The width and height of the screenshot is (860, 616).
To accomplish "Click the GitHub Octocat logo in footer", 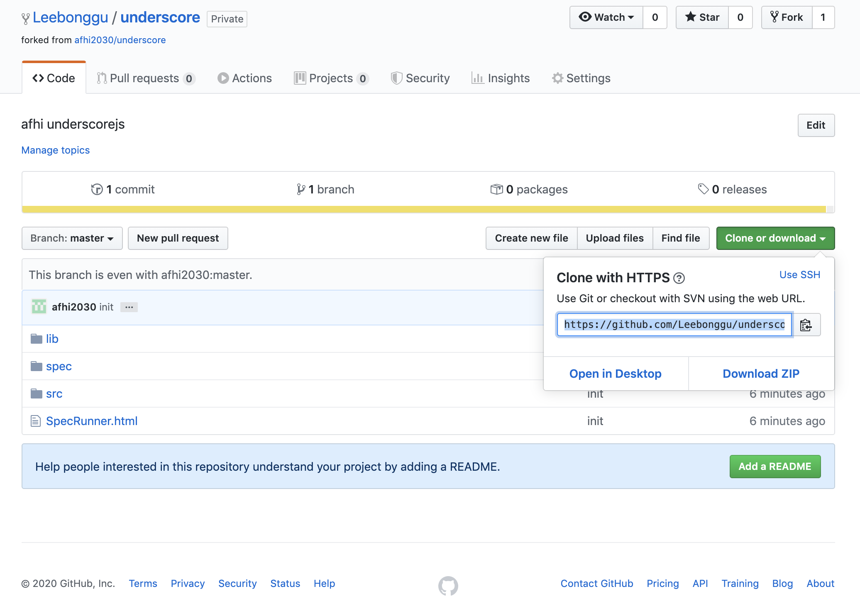I will 448,586.
